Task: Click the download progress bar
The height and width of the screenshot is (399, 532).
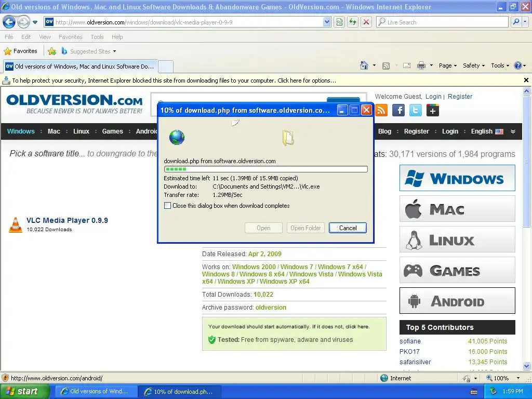Action: coord(265,169)
